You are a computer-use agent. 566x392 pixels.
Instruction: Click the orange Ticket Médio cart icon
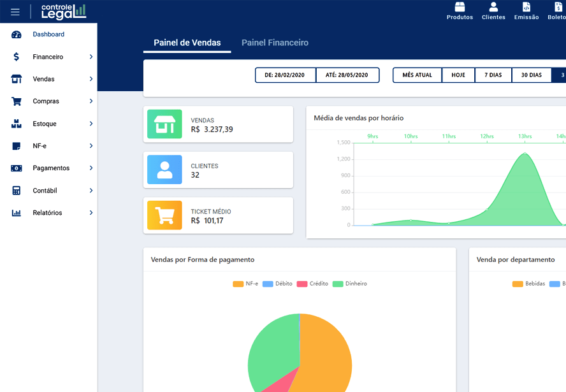(x=164, y=215)
